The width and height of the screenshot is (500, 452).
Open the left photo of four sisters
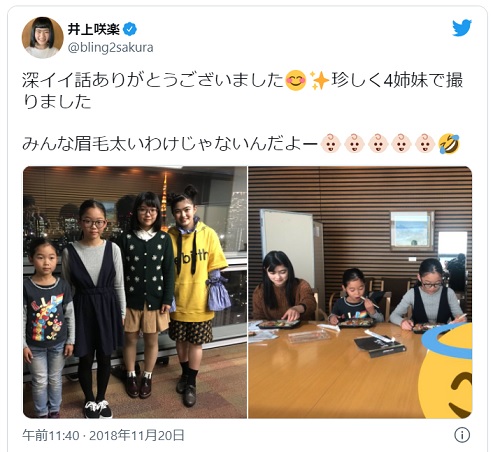[x=135, y=292]
